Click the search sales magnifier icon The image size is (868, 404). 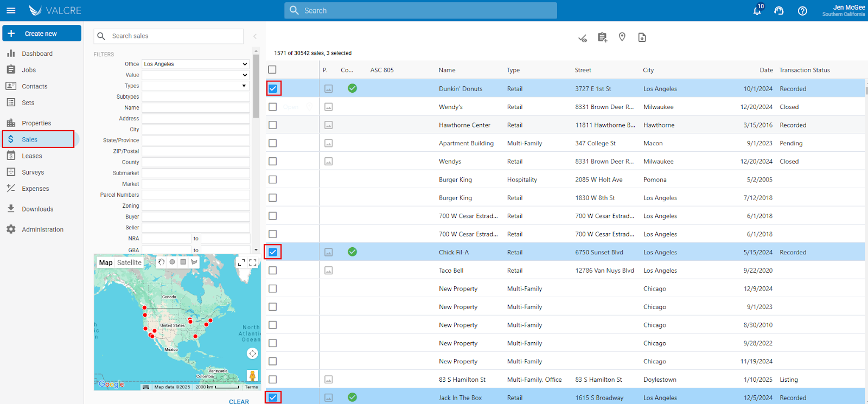(101, 36)
